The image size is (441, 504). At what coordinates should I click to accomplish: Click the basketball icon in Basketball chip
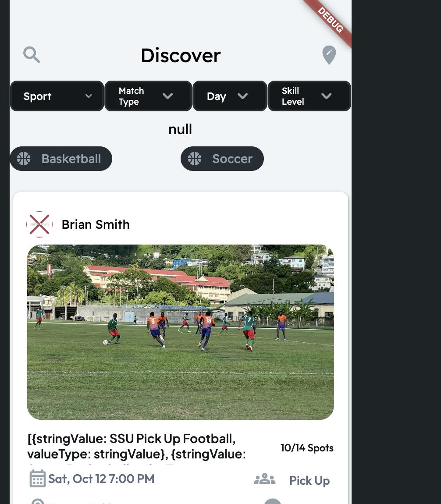[x=24, y=159]
